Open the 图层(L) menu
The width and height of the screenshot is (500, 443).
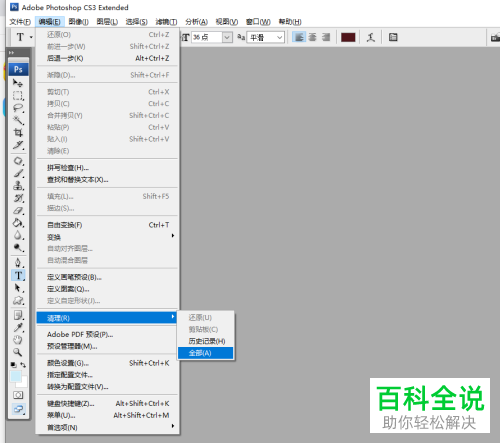(107, 22)
